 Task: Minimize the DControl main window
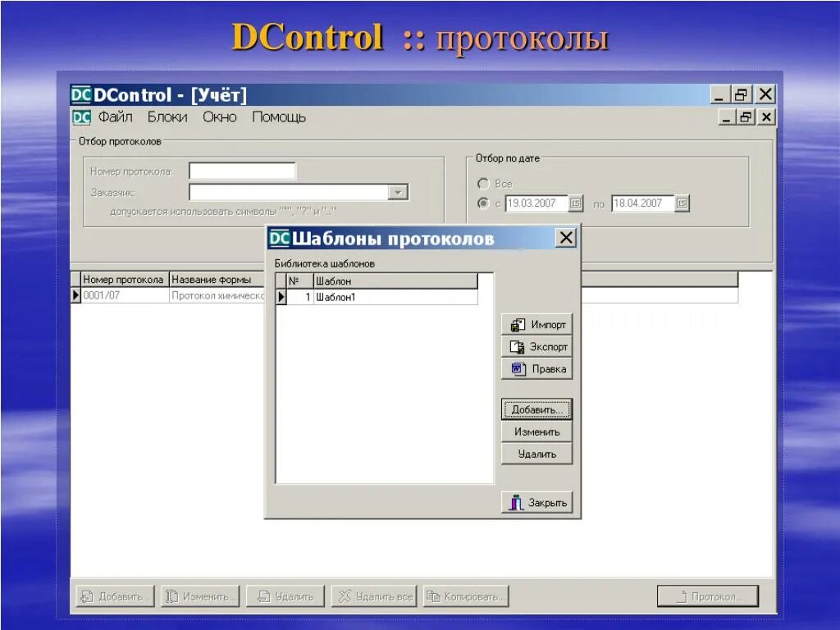click(719, 95)
